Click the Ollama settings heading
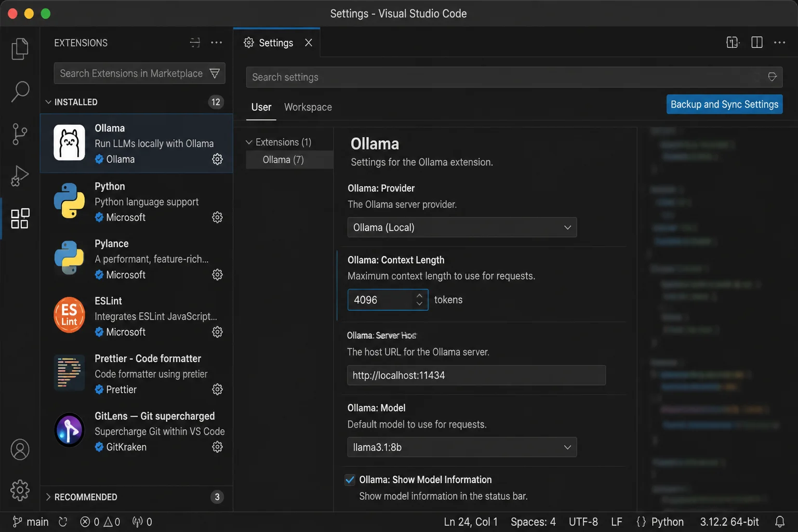The image size is (798, 532). pyautogui.click(x=375, y=143)
